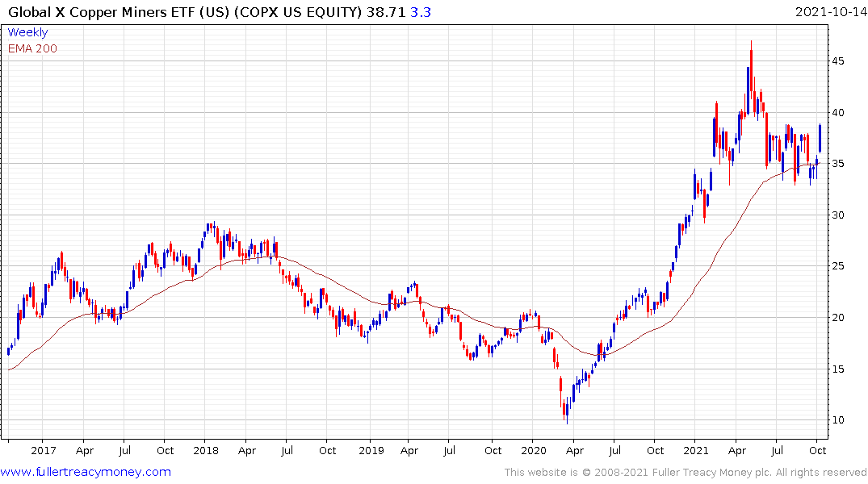The width and height of the screenshot is (868, 484).
Task: Click the 20 price axis label
Action: (x=838, y=318)
